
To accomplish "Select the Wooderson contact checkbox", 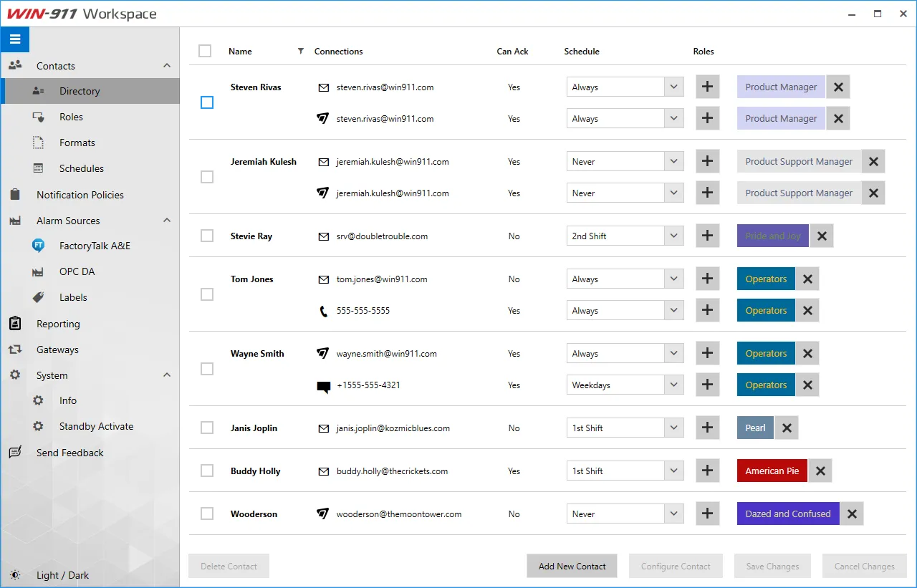I will [207, 514].
